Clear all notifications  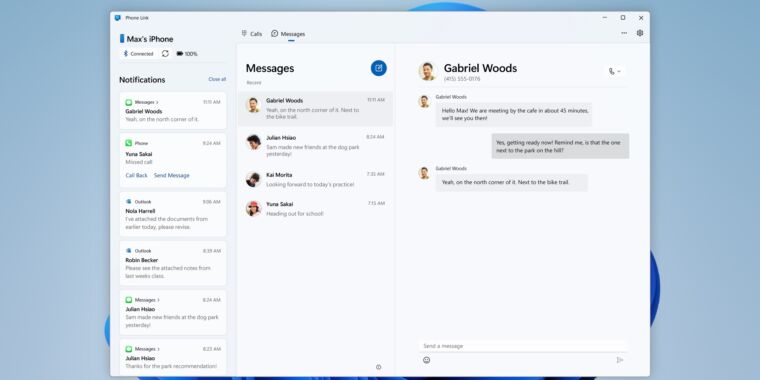pos(217,79)
